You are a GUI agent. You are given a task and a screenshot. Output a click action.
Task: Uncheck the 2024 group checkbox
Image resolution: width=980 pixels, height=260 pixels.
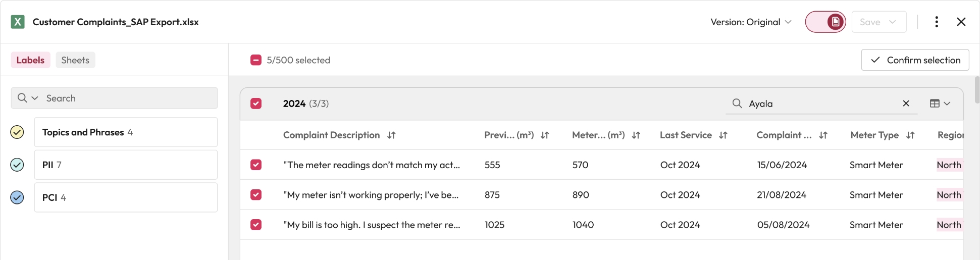point(256,103)
